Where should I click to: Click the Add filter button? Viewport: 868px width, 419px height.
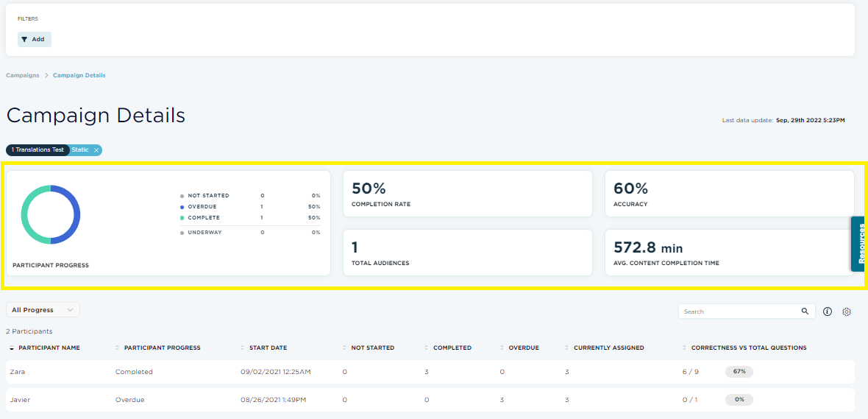[35, 39]
